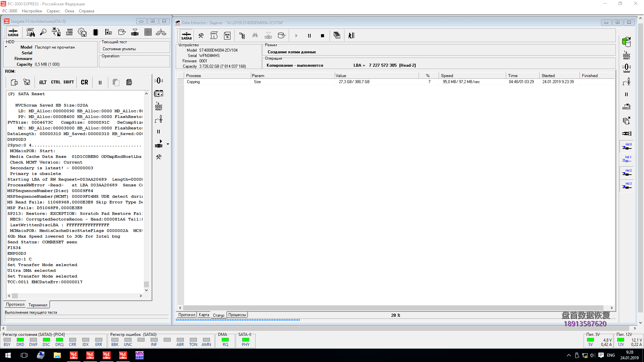Viewport: 644px width, 362px height.
Task: Click the light bulb icon in Seagate toolbar
Action: click(43, 32)
